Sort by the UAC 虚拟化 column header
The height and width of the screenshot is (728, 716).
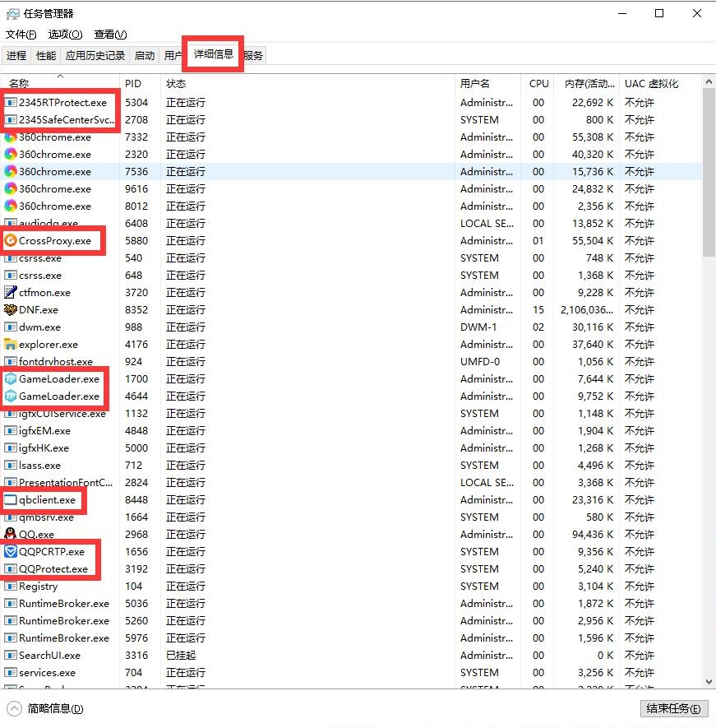click(x=661, y=83)
